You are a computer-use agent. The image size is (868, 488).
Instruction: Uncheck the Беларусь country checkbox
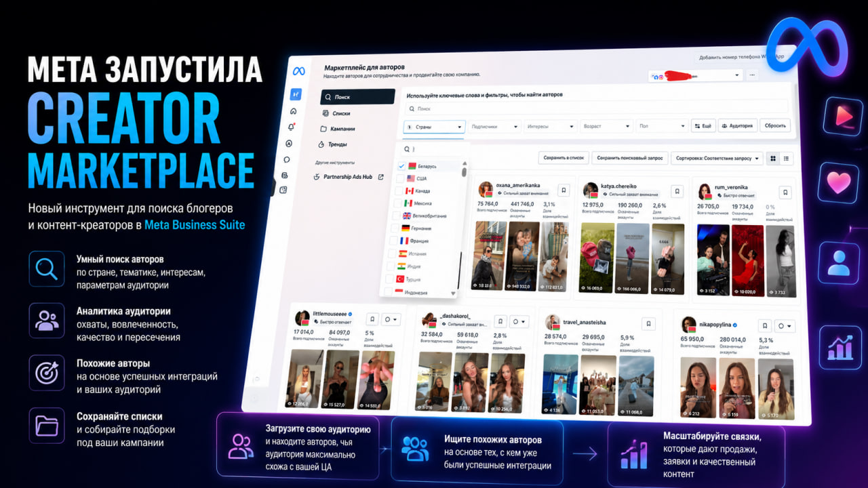coord(401,166)
